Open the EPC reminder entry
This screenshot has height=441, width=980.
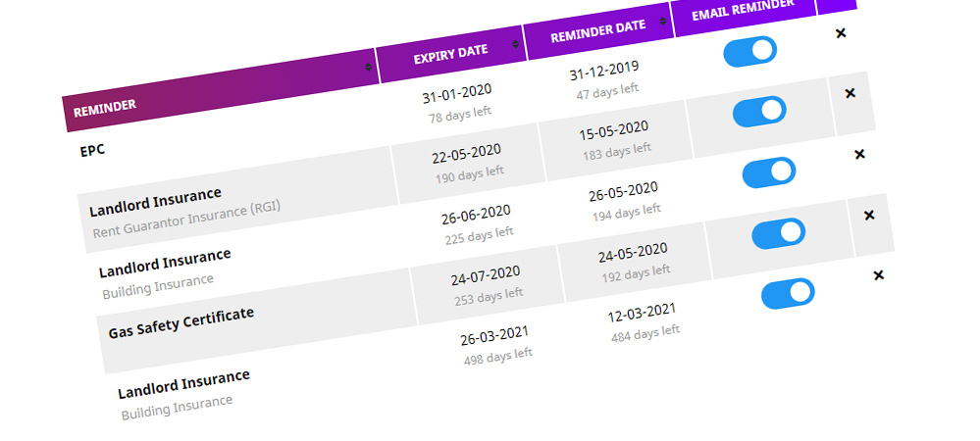92,150
